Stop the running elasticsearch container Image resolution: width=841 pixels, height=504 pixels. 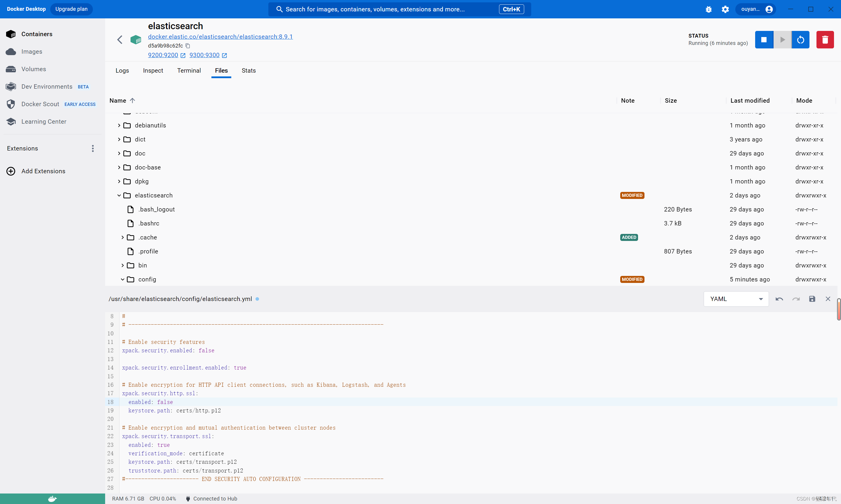(764, 39)
